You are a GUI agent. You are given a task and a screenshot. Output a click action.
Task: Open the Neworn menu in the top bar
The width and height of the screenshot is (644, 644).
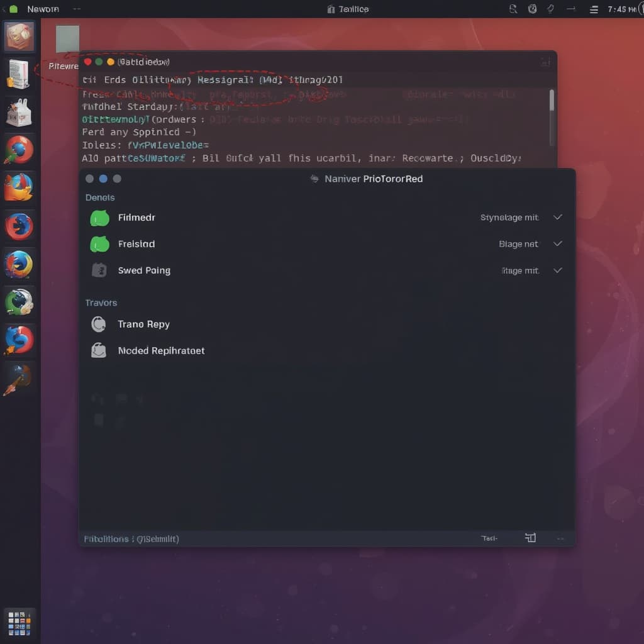[43, 9]
